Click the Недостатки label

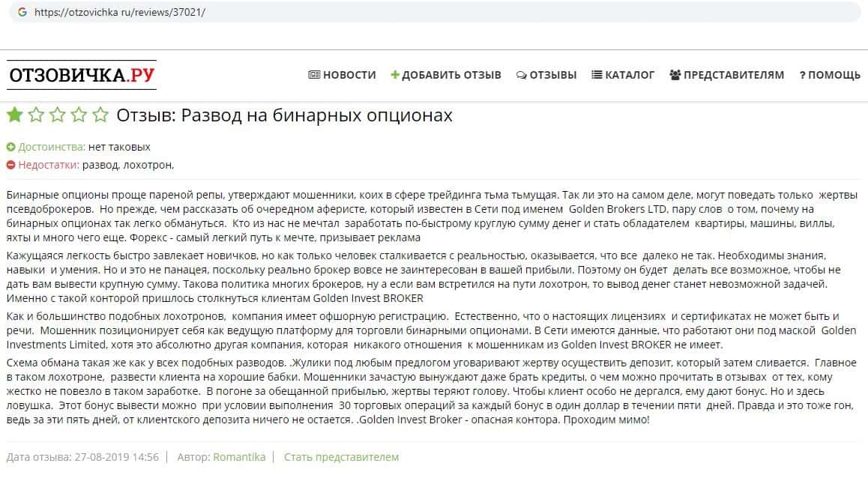pos(49,165)
